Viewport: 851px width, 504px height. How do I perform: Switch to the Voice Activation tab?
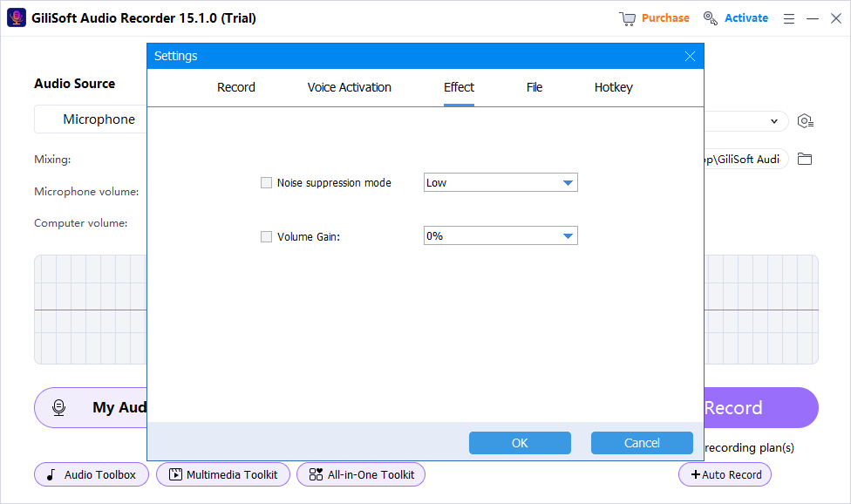[349, 87]
